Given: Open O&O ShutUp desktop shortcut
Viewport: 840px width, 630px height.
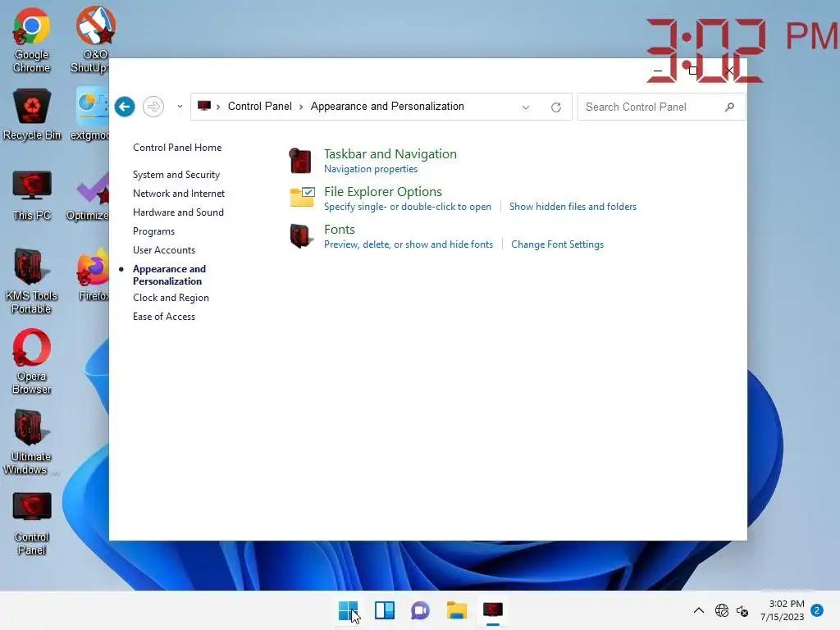Looking at the screenshot, I should tap(92, 39).
